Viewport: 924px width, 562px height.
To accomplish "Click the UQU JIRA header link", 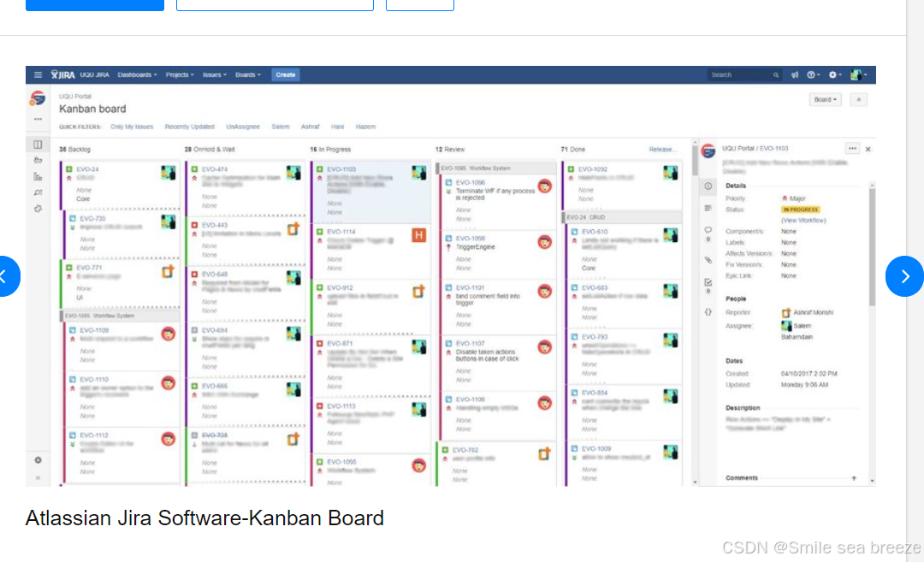I will (94, 74).
